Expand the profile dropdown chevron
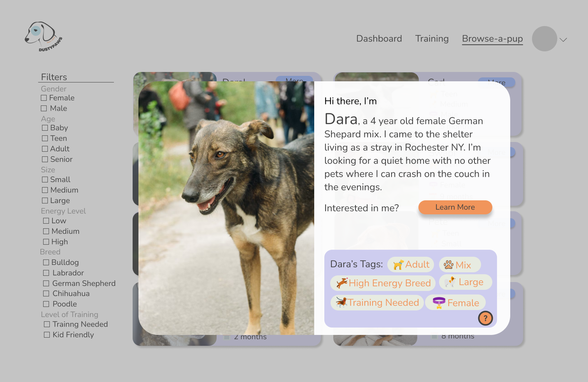This screenshot has width=588, height=382. pyautogui.click(x=563, y=40)
